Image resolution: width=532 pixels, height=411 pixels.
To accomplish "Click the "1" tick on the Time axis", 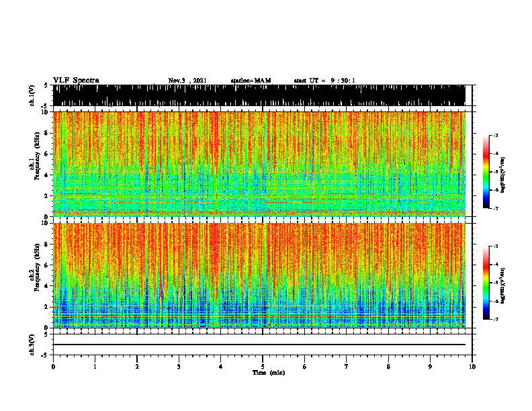I will pos(95,367).
